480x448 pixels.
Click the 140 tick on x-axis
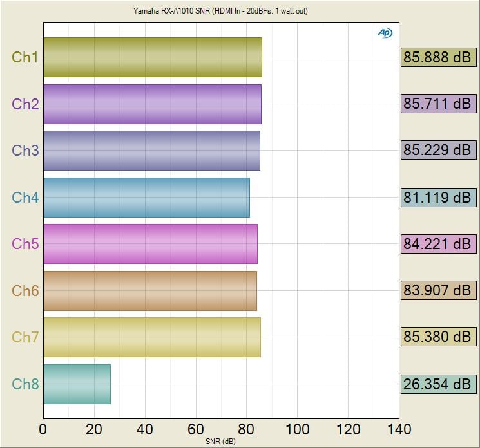(x=399, y=429)
